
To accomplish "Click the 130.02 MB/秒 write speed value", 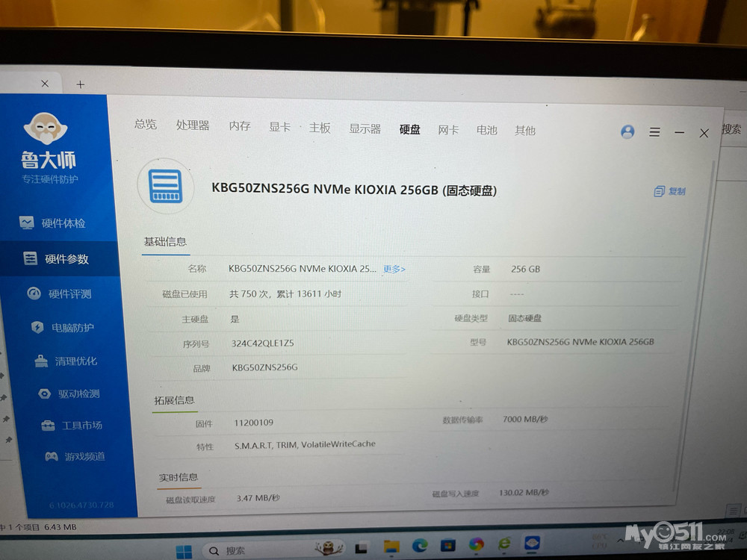I will pos(524,492).
